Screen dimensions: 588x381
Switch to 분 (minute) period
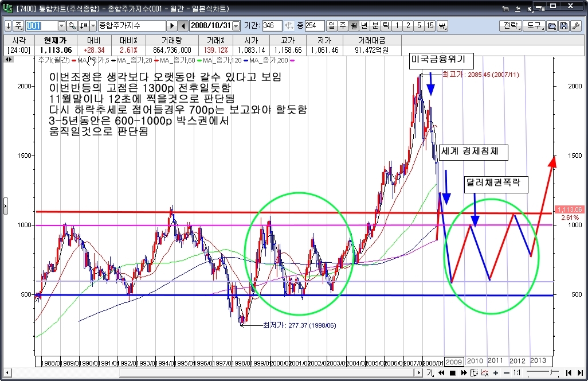[375, 26]
